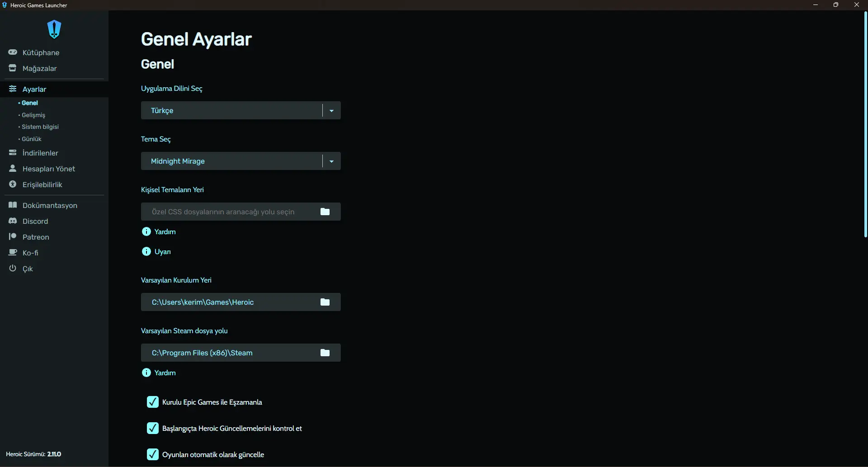Screen dimensions: 868x467
Task: Click the Hesapları Yönet user icon
Action: tap(13, 168)
